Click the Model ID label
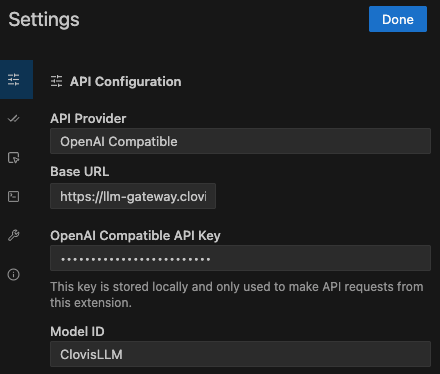This screenshot has width=440, height=374. pos(77,332)
